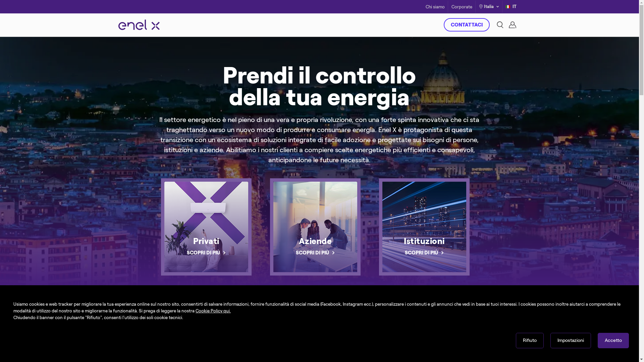
Task: Click the CONTATTACI button
Action: coord(467,25)
